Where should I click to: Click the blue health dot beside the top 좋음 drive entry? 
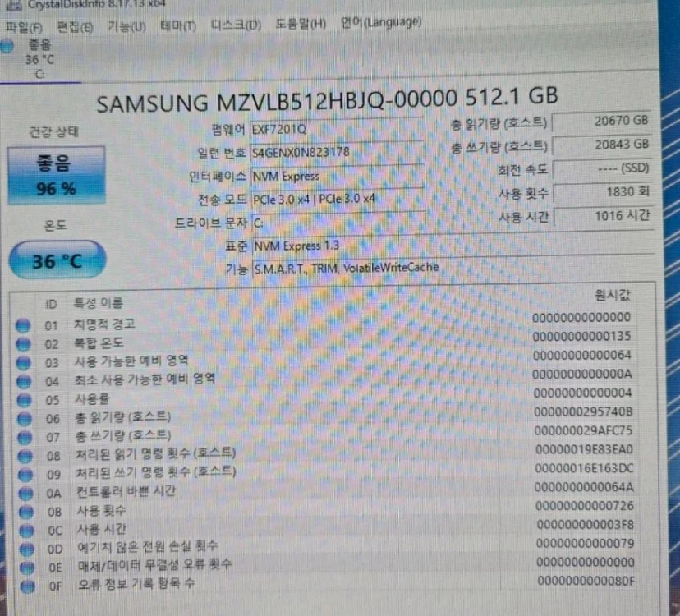[7, 46]
